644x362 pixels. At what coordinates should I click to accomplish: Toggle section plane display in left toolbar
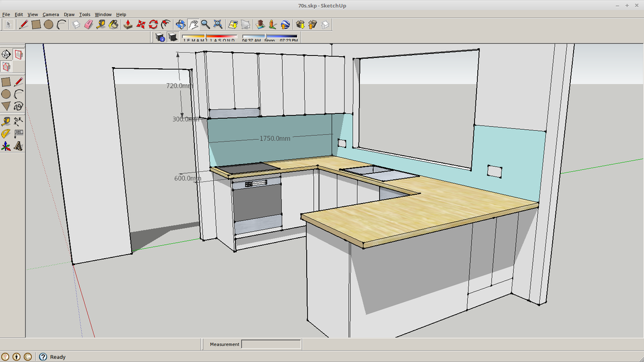click(x=19, y=54)
